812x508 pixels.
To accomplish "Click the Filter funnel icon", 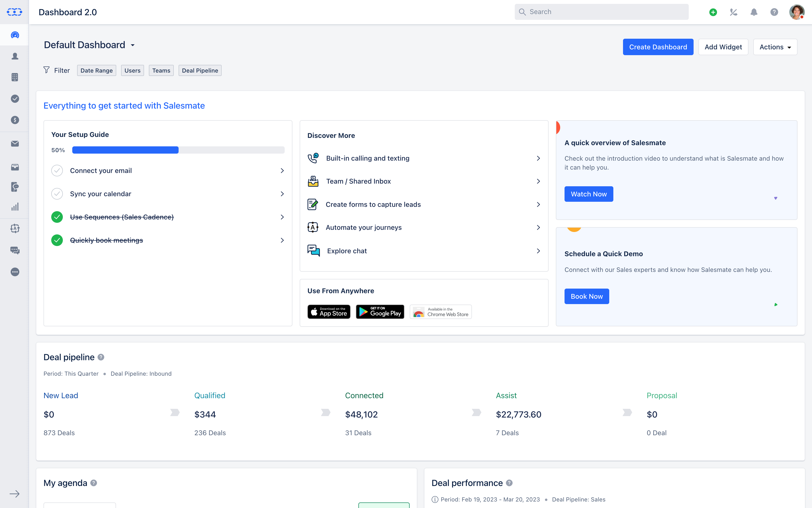I will click(x=46, y=70).
